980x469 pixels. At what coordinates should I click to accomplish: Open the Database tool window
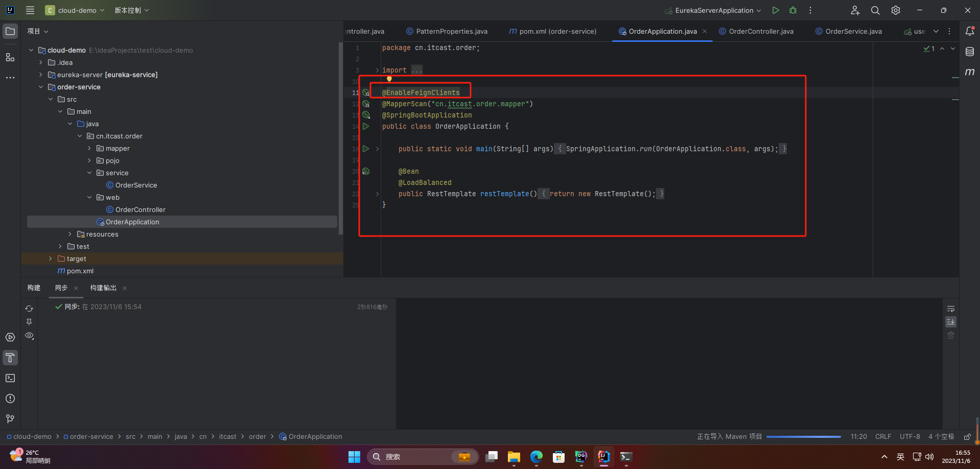[970, 52]
